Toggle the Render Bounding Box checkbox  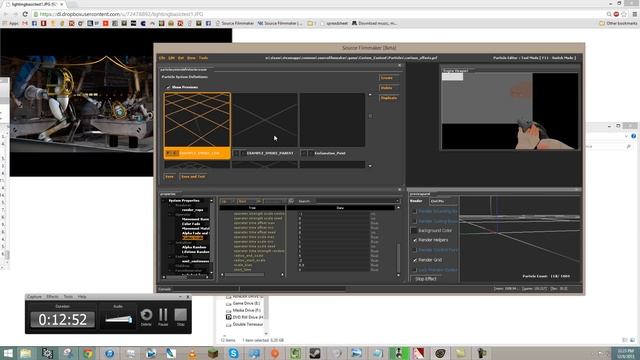[415, 211]
